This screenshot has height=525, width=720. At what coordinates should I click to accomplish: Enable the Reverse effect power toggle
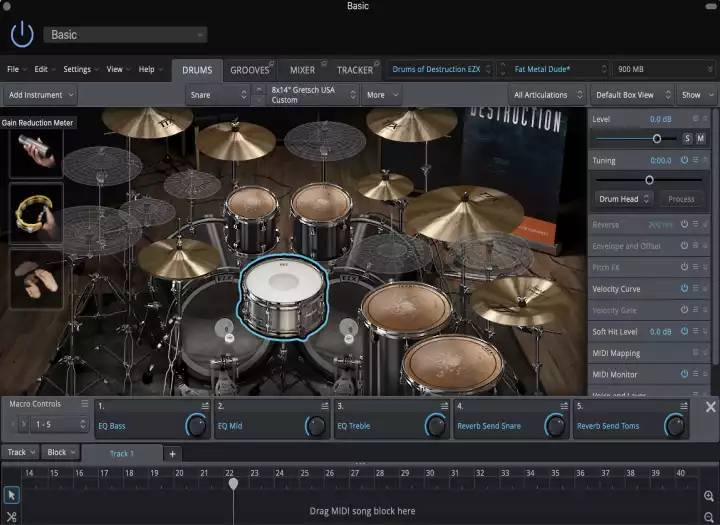click(684, 224)
